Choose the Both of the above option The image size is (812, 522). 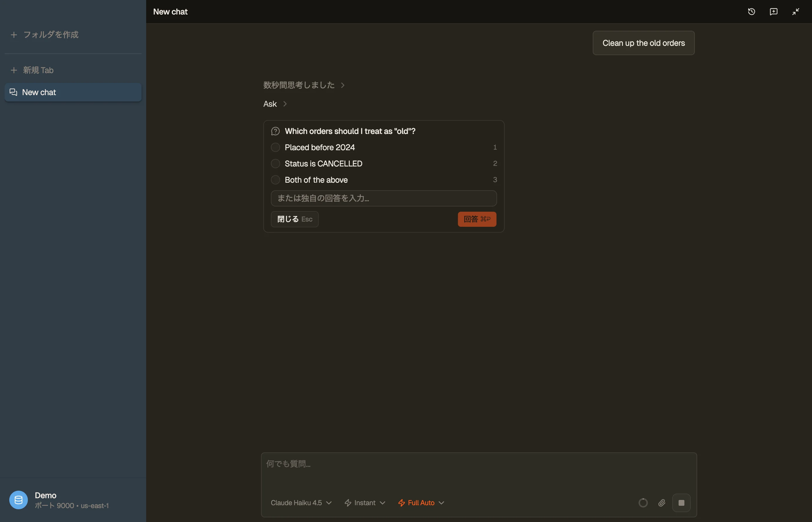point(384,180)
